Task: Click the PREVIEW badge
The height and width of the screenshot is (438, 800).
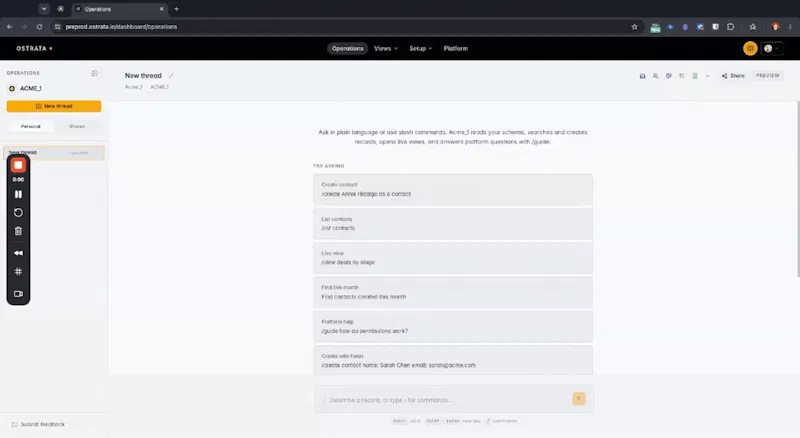Action: point(767,76)
